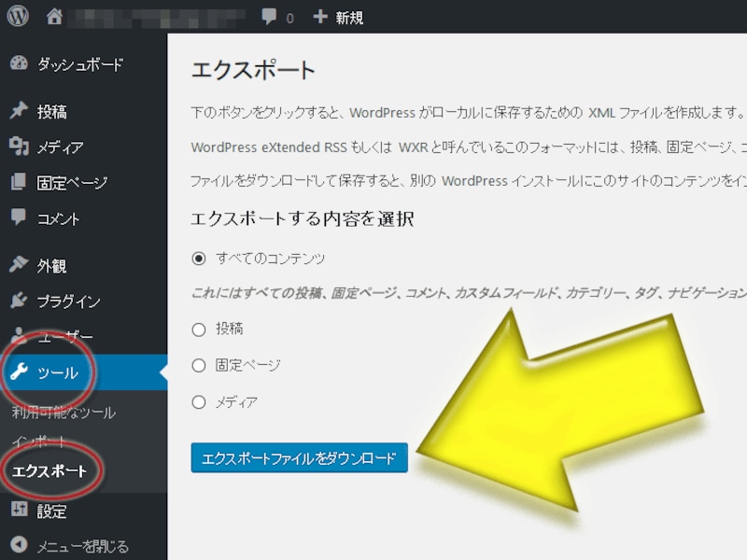
Task: Click the plus icon beside 新規
Action: tap(320, 17)
